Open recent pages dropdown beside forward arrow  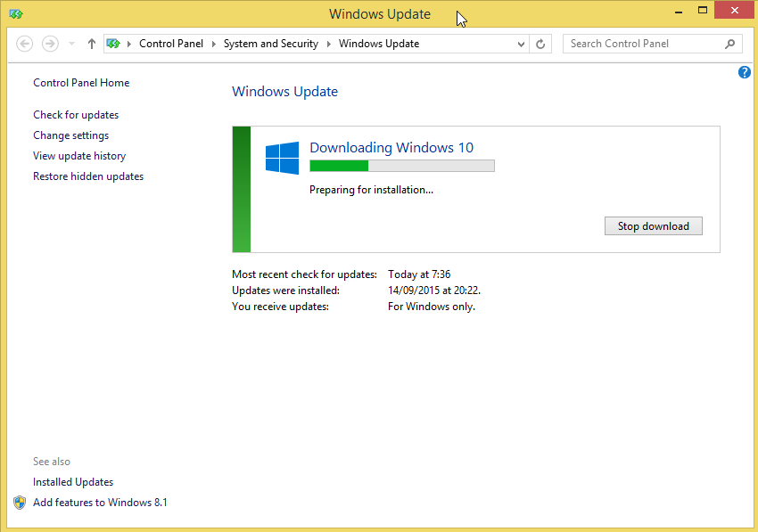(70, 43)
